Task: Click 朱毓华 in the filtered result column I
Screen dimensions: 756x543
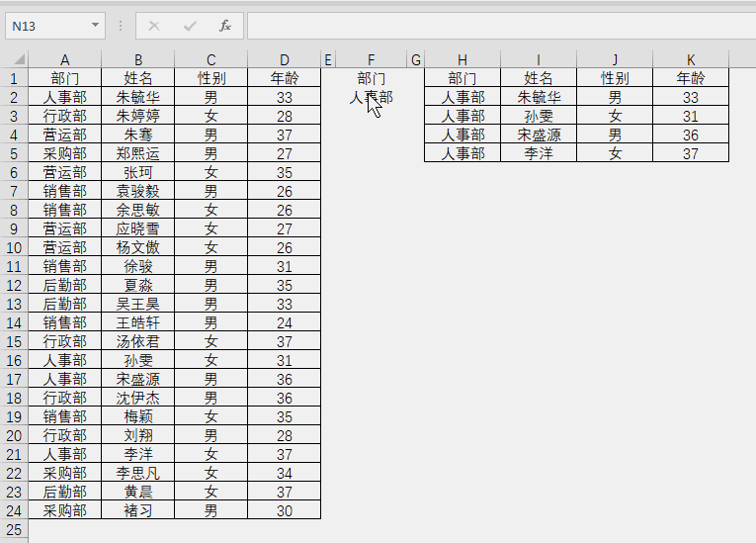Action: [539, 97]
